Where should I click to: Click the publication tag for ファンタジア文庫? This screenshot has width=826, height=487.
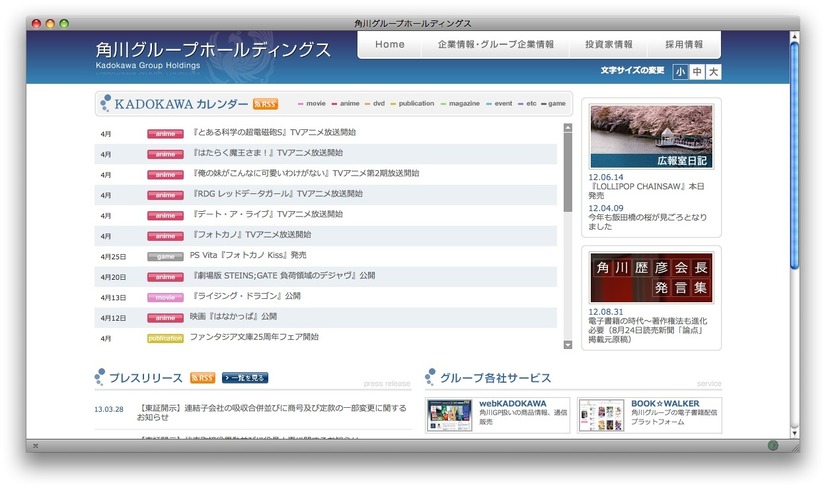point(165,338)
